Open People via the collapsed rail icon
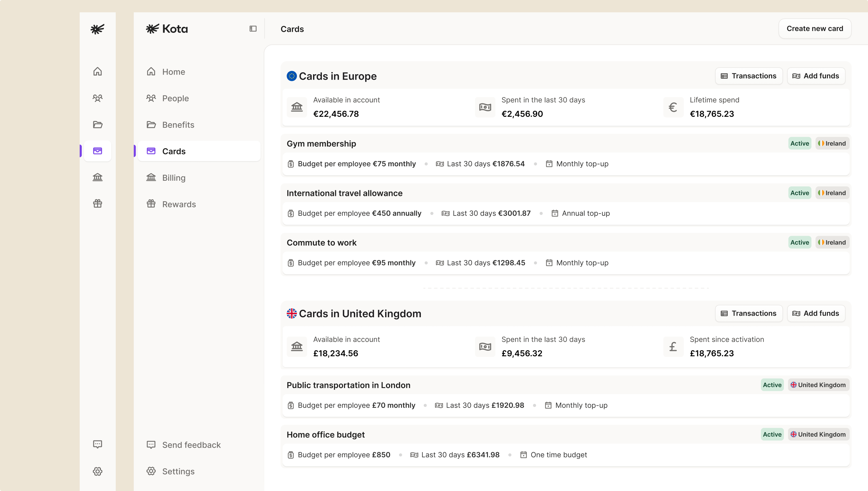The width and height of the screenshot is (868, 491). (97, 98)
